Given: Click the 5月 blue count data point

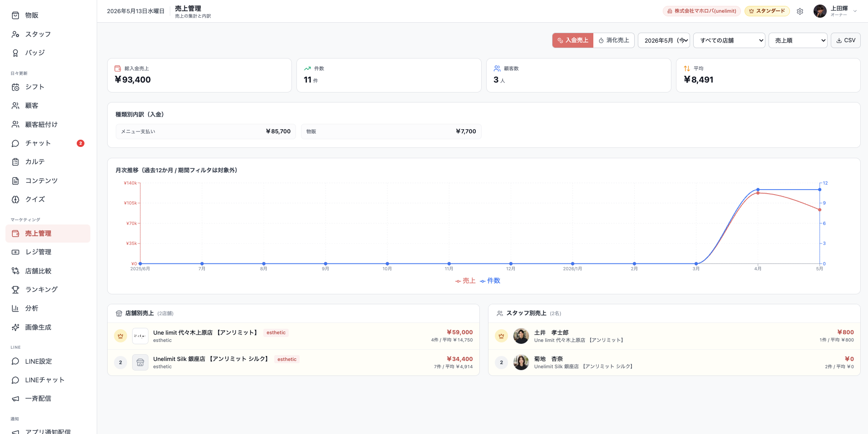Looking at the screenshot, I should click(819, 190).
